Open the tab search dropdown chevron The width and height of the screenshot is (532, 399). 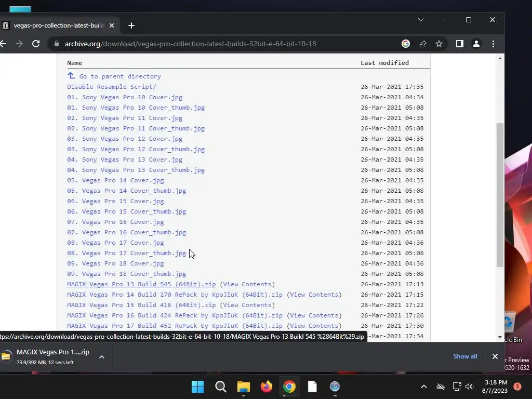[x=421, y=20]
